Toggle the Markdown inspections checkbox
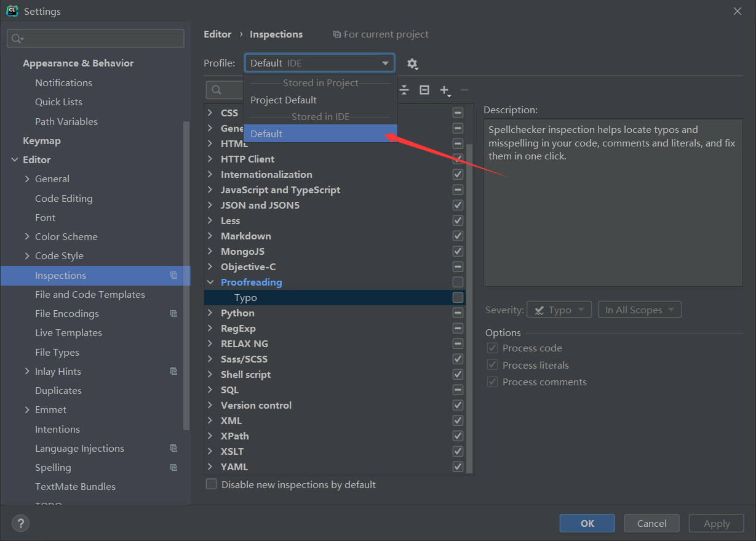The width and height of the screenshot is (756, 541). click(x=458, y=236)
